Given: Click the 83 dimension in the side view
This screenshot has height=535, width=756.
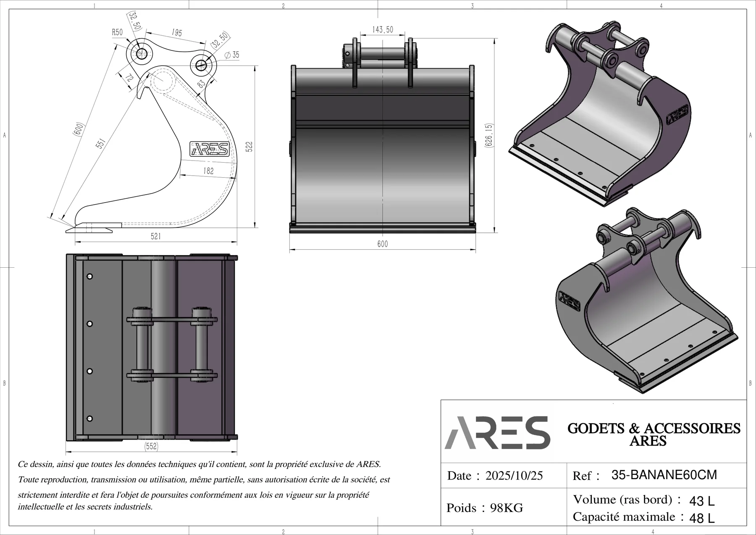Looking at the screenshot, I should tap(202, 84).
